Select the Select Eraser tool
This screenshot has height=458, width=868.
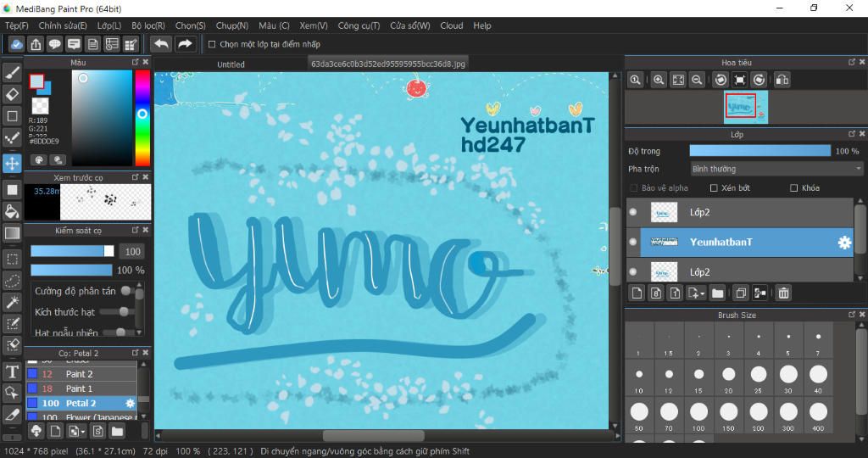pos(12,345)
